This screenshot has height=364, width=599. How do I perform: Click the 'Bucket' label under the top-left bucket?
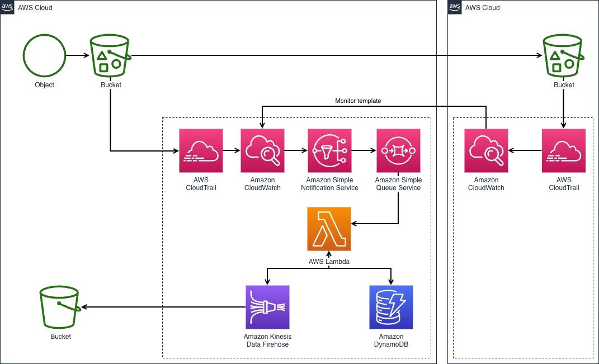tap(111, 85)
